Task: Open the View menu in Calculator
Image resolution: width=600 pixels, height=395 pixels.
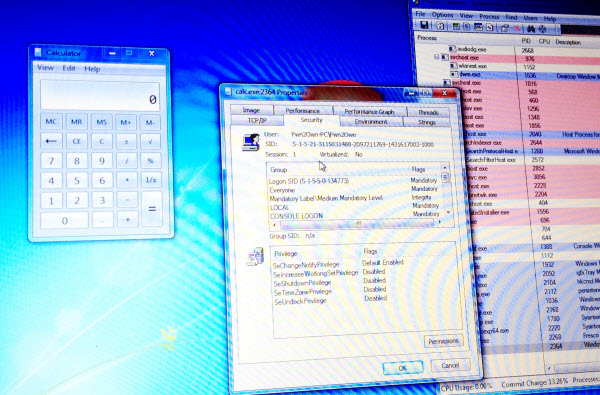Action: [x=45, y=68]
